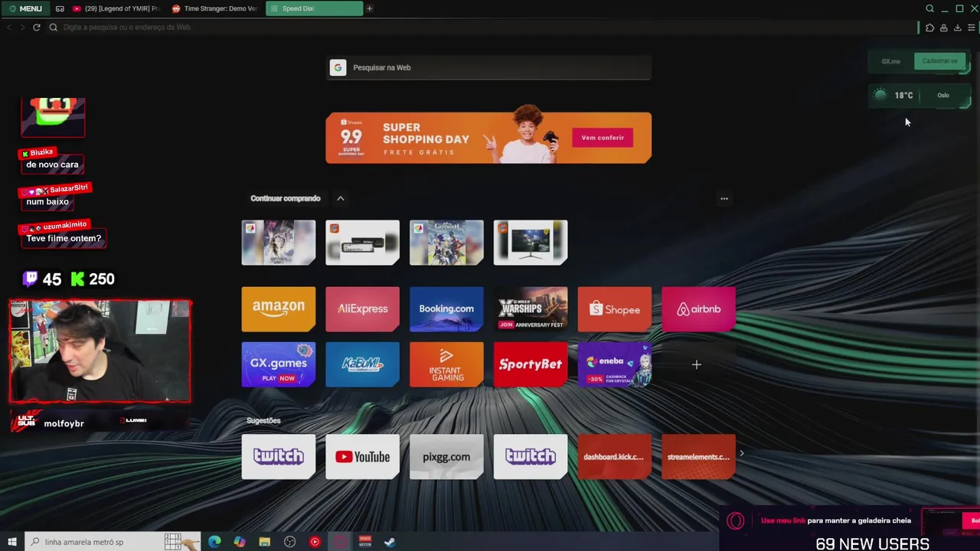Open the Booking.com speed dial tile
The image size is (980, 551).
(x=446, y=309)
